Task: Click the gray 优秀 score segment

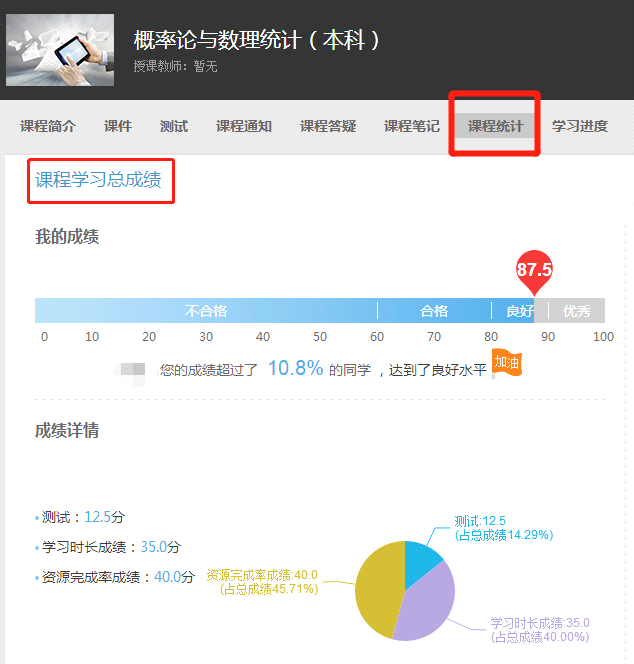Action: click(x=576, y=311)
